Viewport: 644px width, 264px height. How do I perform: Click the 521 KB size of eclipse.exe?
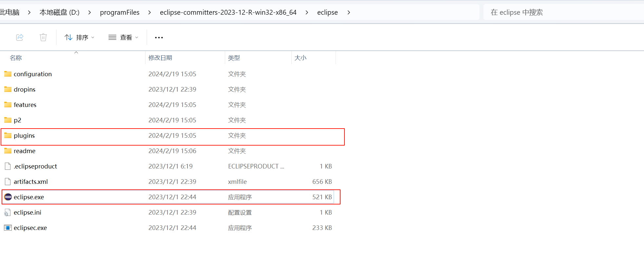[x=322, y=197]
